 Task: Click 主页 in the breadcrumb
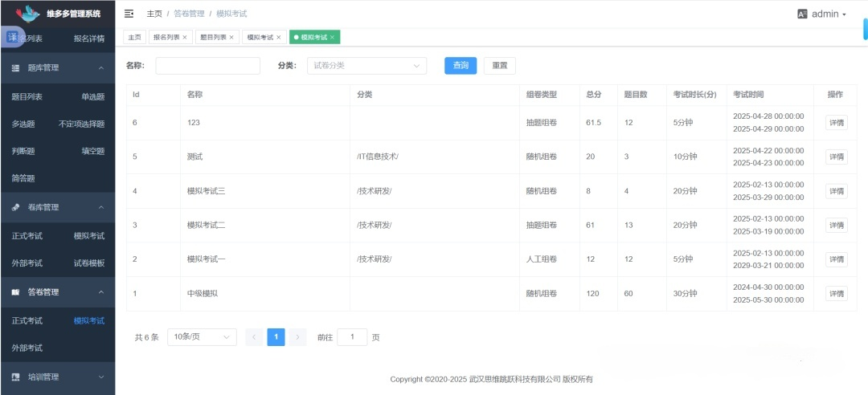point(154,14)
